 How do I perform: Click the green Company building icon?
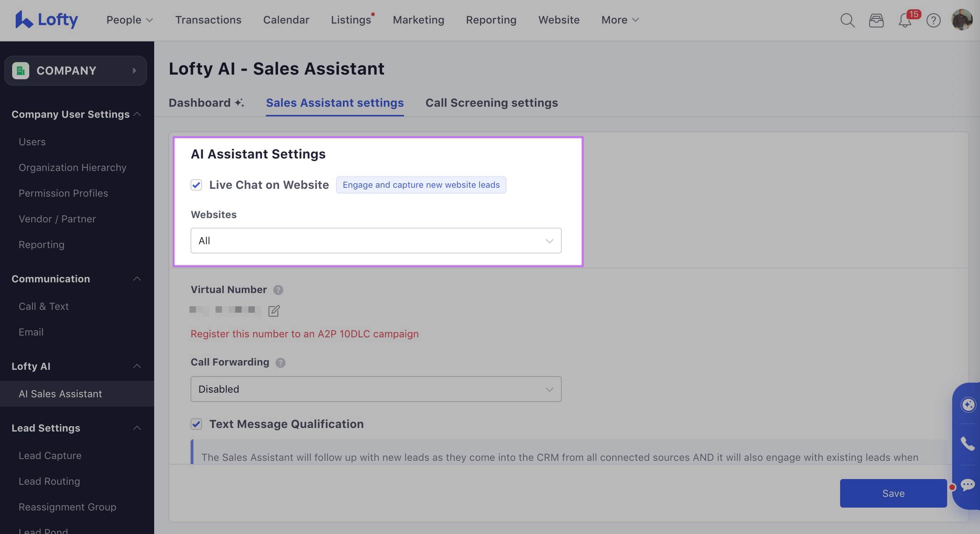coord(21,70)
